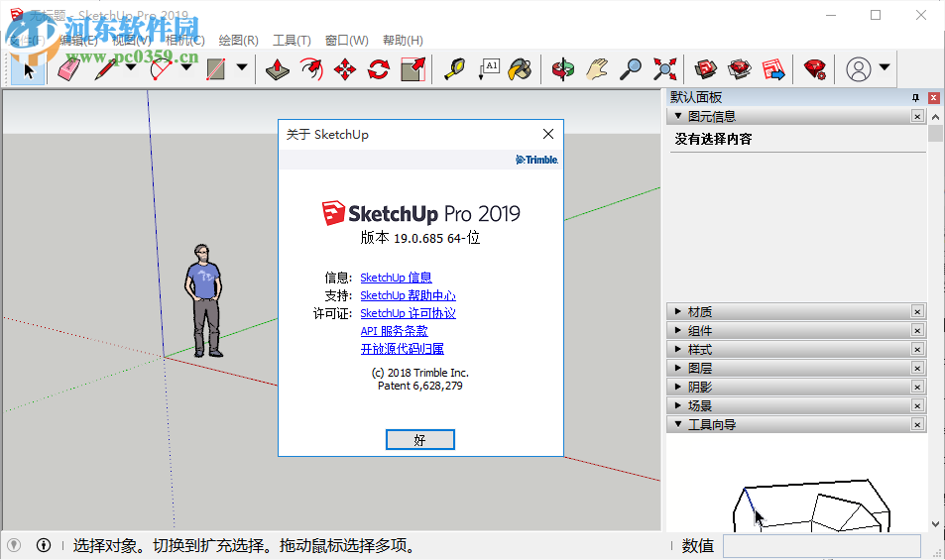Viewport: 945px width, 560px height.
Task: Open the SketchUp 信息 link
Action: [x=396, y=278]
